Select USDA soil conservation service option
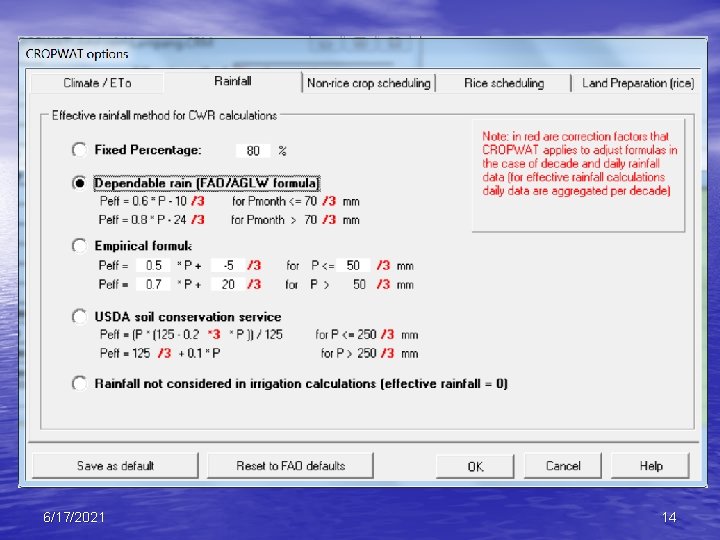Viewport: 720px width, 540px height. 79,316
